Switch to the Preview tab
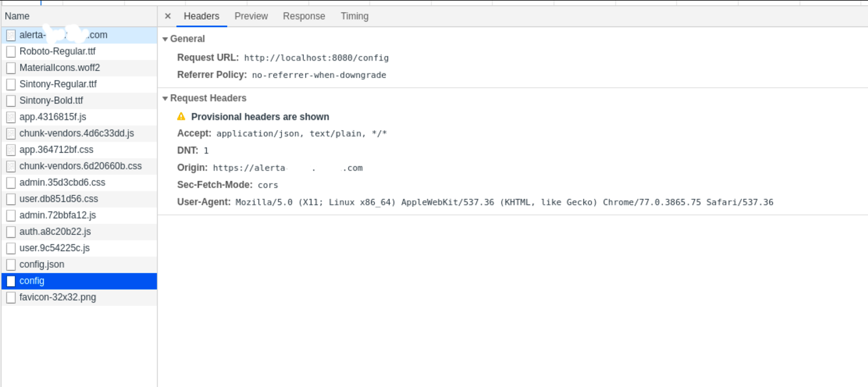This screenshot has width=868, height=387. (251, 16)
